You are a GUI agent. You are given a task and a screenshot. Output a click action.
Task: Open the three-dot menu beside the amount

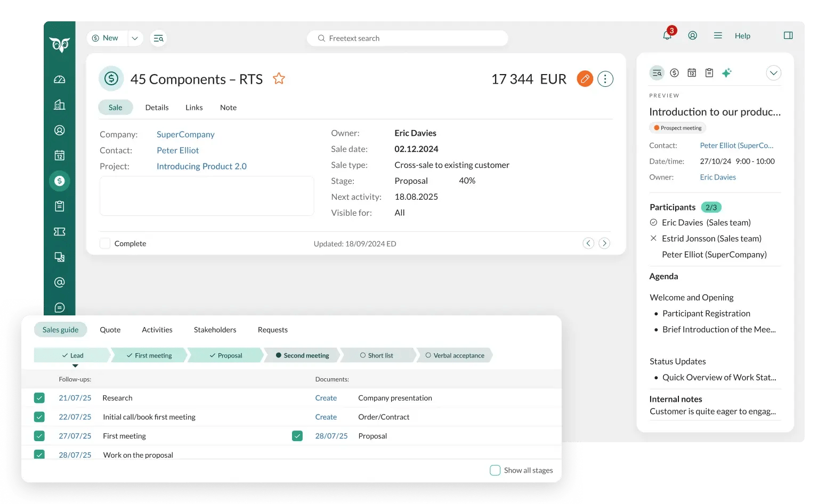tap(605, 78)
